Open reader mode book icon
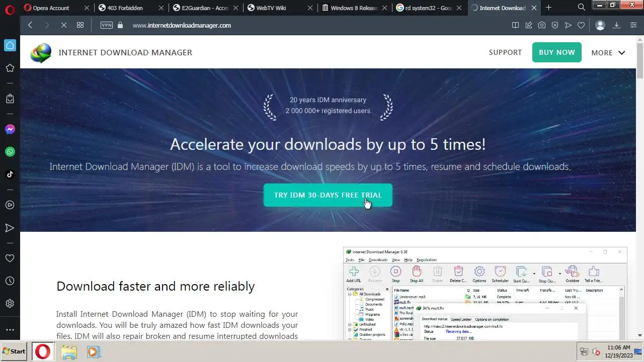The height and width of the screenshot is (362, 644). pyautogui.click(x=515, y=25)
